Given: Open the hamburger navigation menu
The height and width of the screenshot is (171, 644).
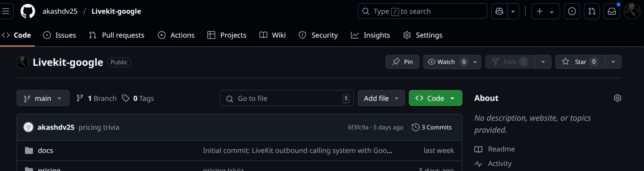Looking at the screenshot, I should (x=6, y=11).
